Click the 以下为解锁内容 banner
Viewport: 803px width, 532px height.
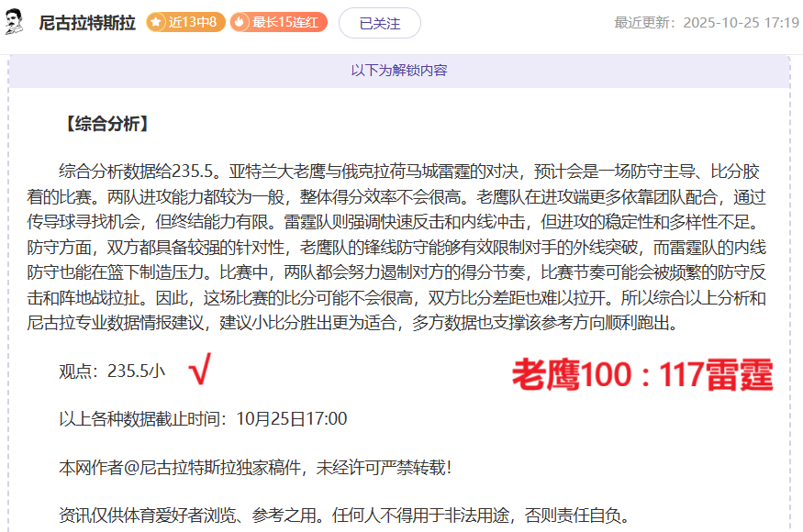pos(399,70)
